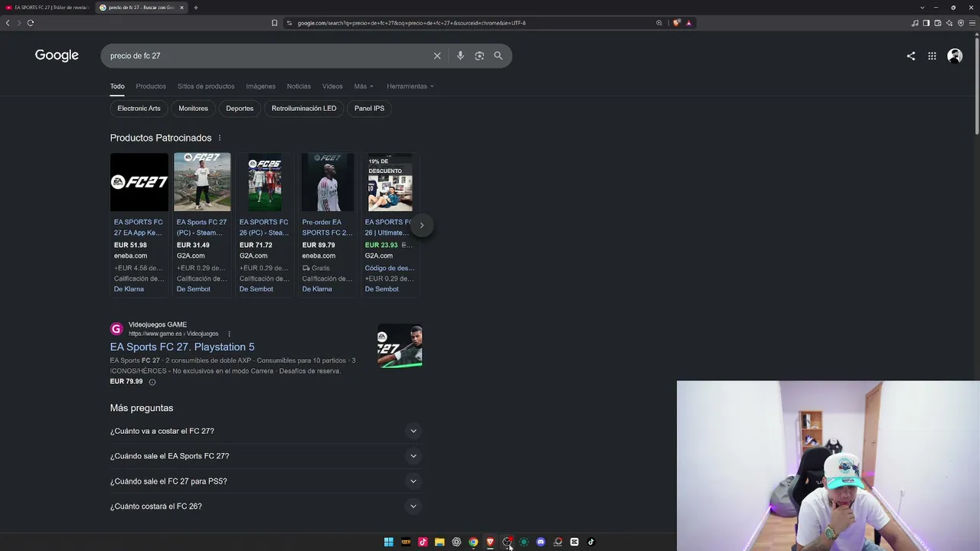
Task: Open ChatGPT from the taskbar
Action: click(x=456, y=542)
